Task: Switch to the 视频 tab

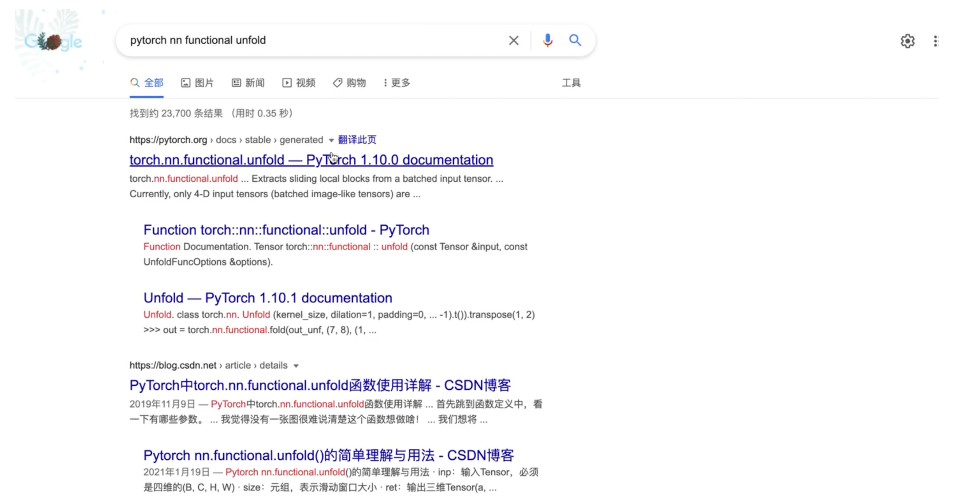Action: coord(299,83)
